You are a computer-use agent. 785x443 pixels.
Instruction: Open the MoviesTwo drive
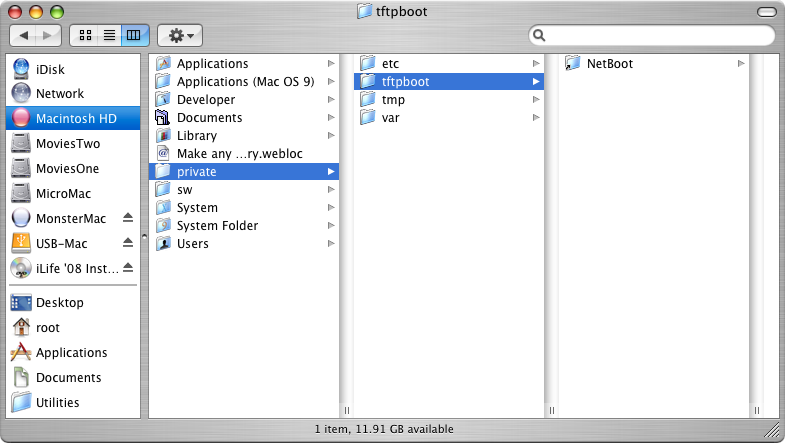pyautogui.click(x=73, y=144)
